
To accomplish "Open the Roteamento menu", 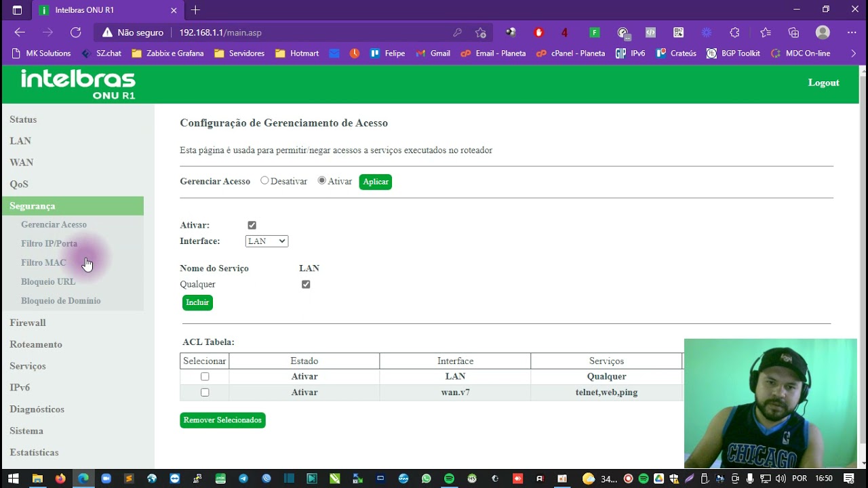I will click(36, 344).
